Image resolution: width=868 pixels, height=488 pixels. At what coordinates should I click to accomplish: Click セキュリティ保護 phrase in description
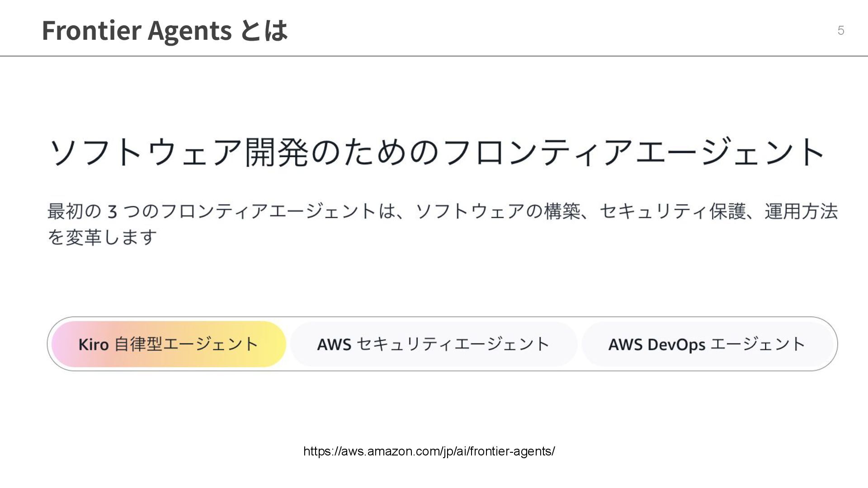(673, 211)
